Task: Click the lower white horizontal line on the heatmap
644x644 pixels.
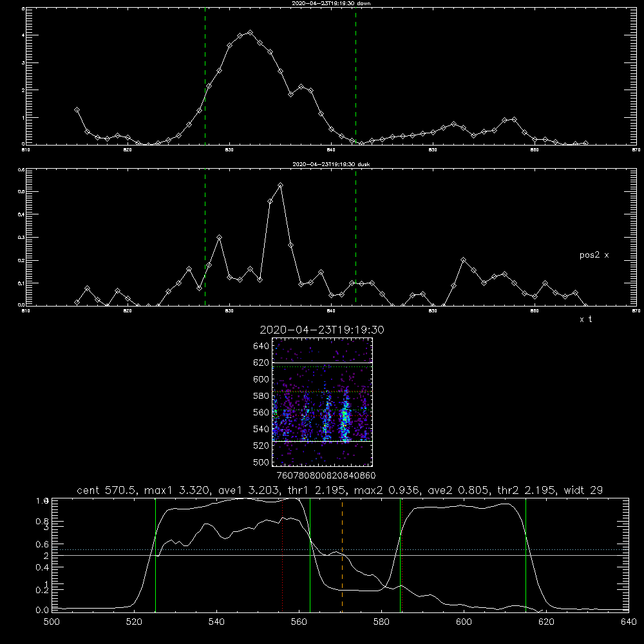Action: point(322,441)
